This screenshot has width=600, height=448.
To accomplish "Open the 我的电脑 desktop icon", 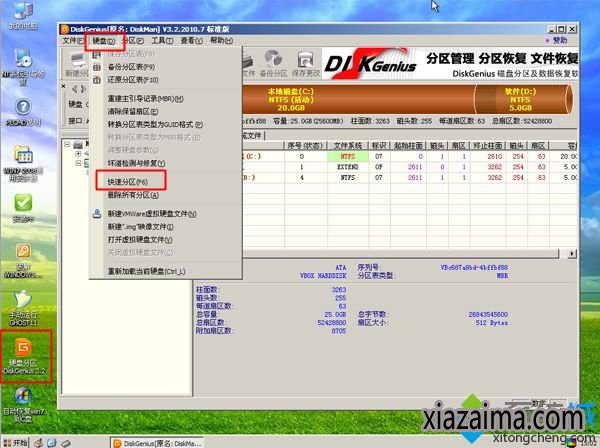I will tap(23, 15).
